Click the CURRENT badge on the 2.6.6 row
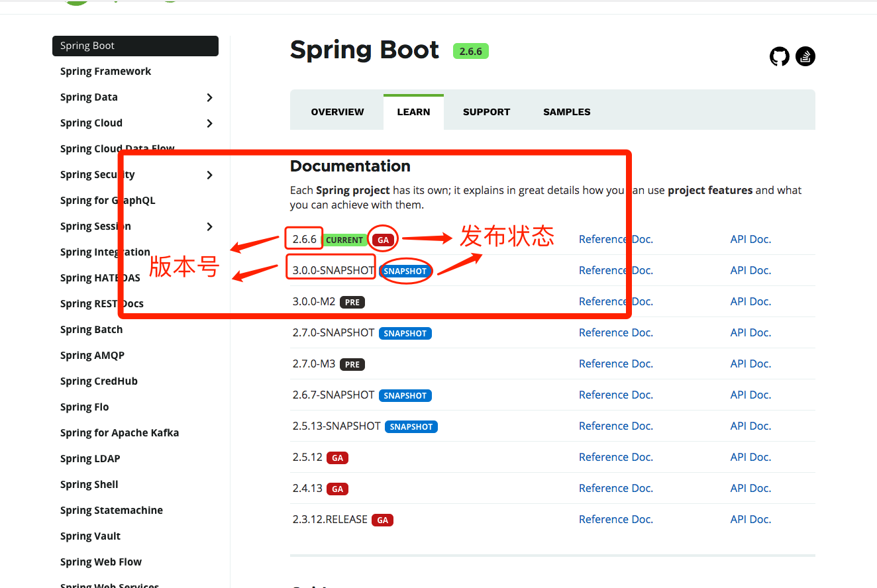 [x=344, y=240]
